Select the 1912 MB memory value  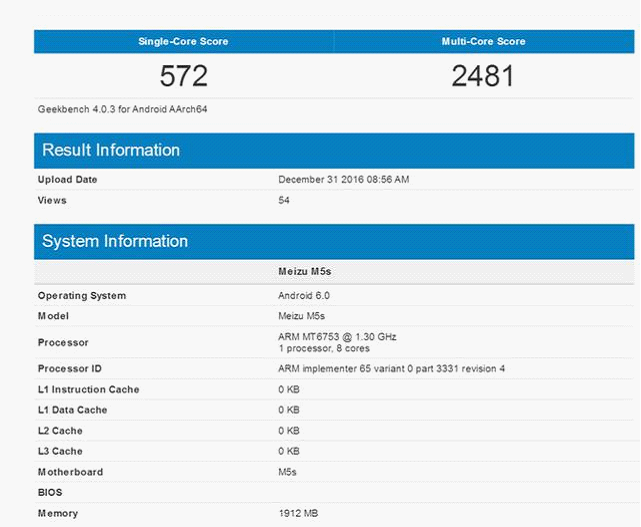(x=298, y=514)
